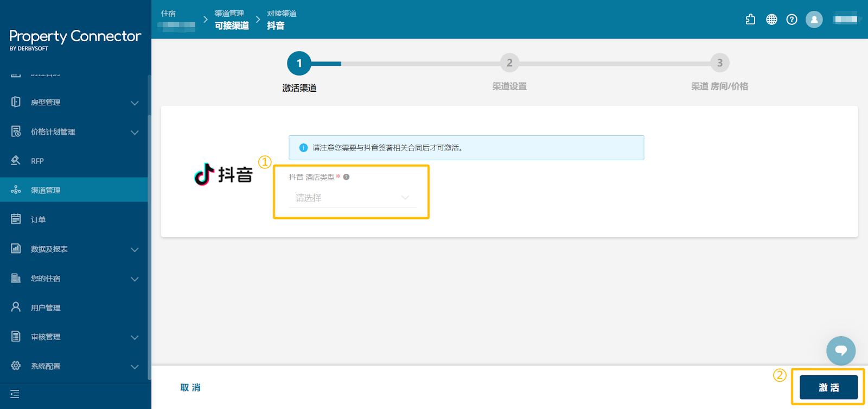Expand the 价格计划管理 chevron

(x=135, y=132)
